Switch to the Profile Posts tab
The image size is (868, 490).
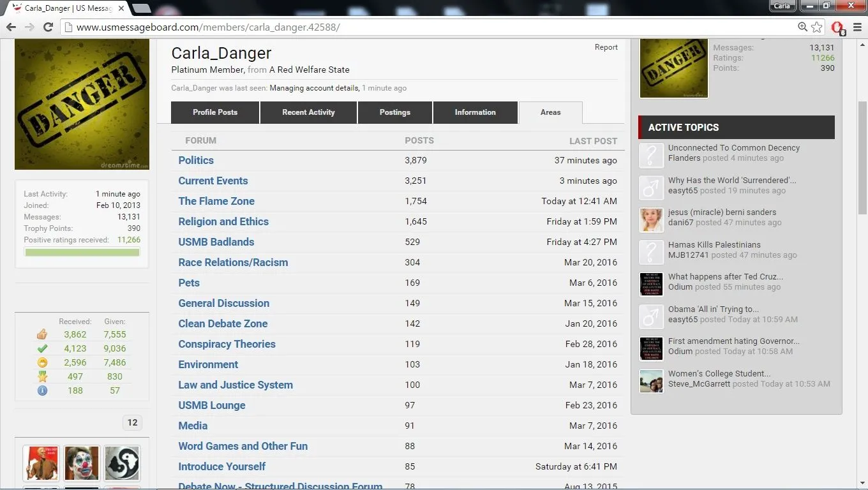tap(215, 112)
